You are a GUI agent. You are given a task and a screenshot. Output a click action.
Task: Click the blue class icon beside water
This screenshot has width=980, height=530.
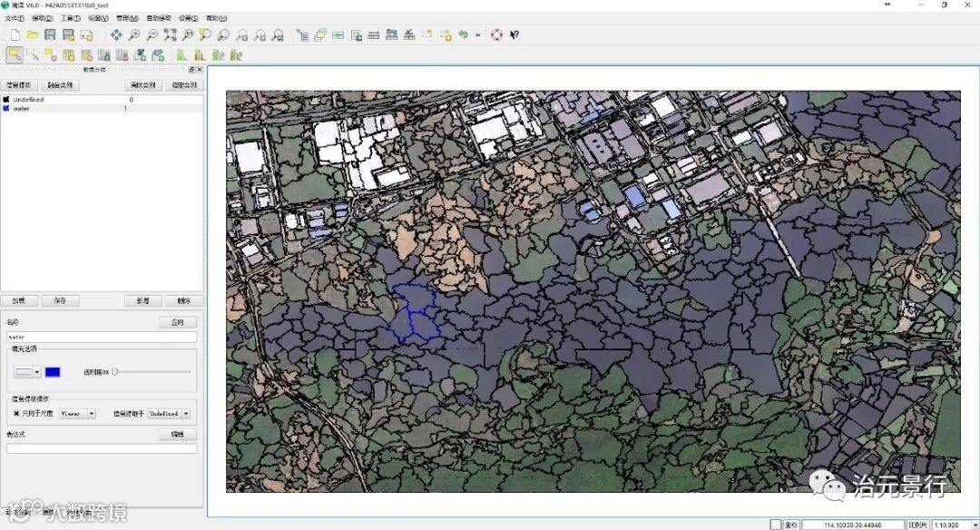tap(6, 108)
